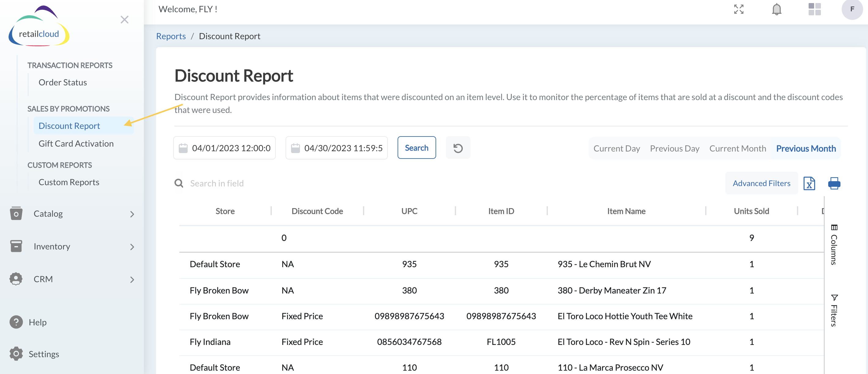Screen dimensions: 868x374
Task: Sort by Store column header
Action: (225, 211)
